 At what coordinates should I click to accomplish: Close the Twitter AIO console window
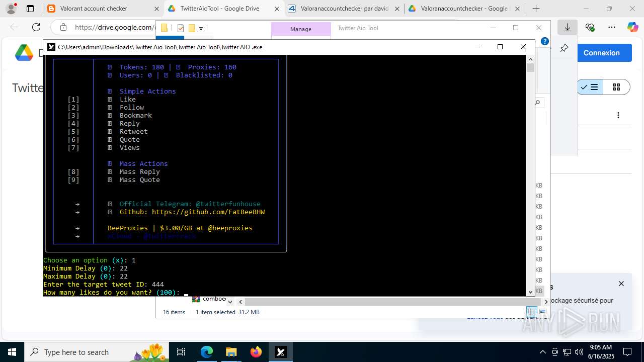523,47
